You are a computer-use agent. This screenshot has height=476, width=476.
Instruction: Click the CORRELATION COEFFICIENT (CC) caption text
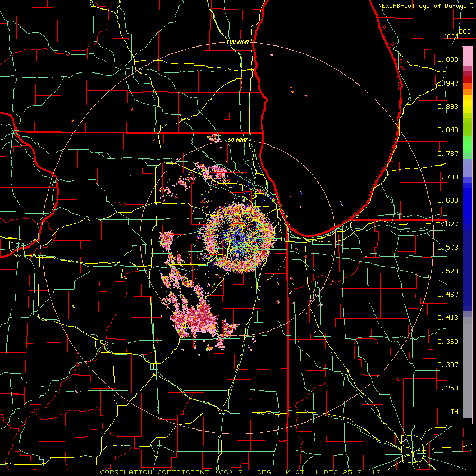click(167, 472)
